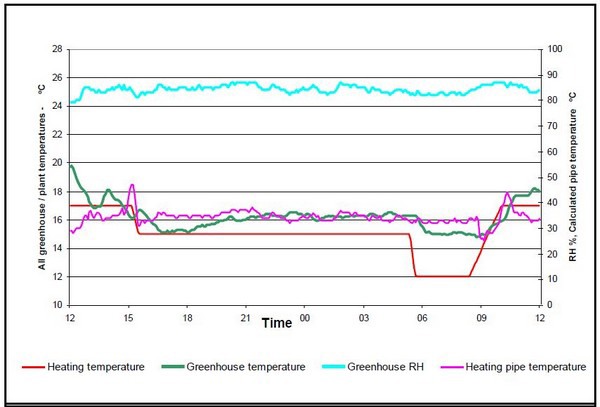Pick the "06" tick on the time axis

(422, 317)
